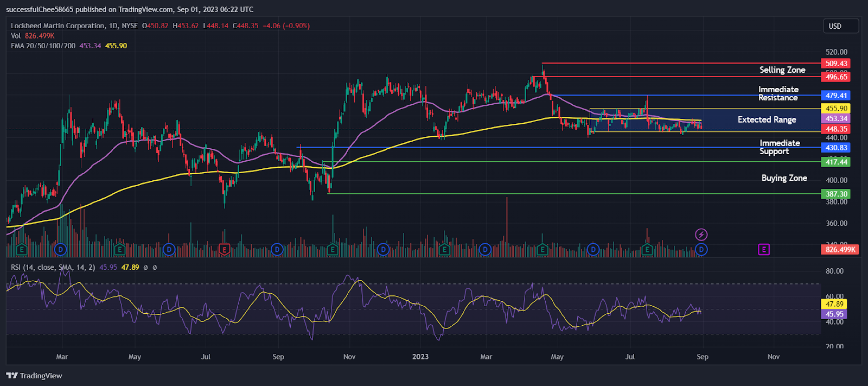Image resolution: width=868 pixels, height=386 pixels.
Task: Click the 417.44 green price label
Action: [836, 162]
